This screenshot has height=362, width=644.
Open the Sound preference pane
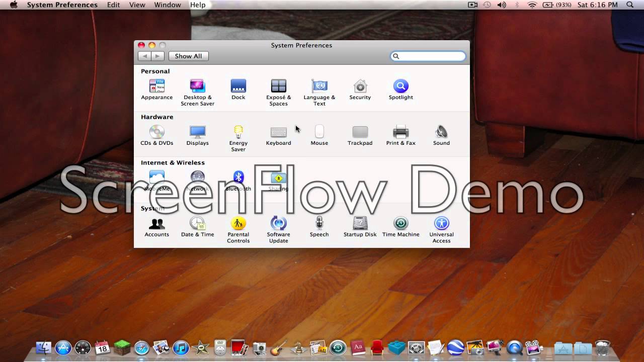(441, 136)
